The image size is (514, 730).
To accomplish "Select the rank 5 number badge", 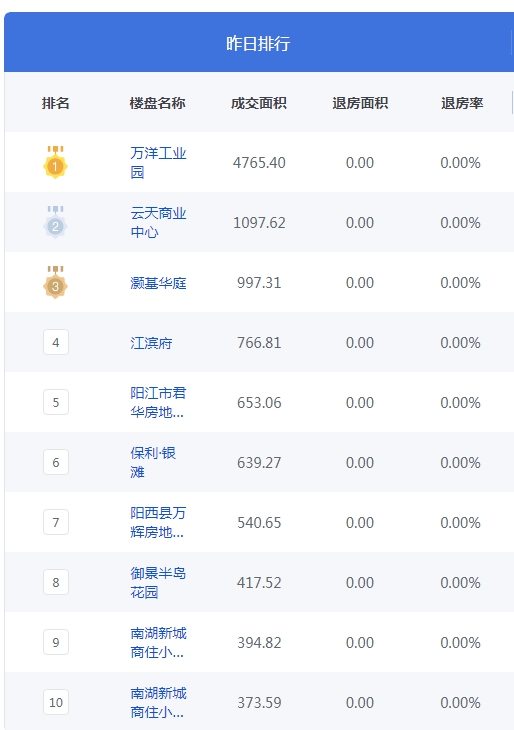I will (x=56, y=402).
